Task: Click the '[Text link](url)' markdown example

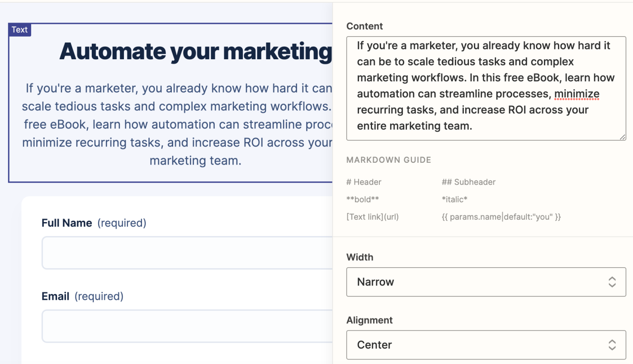Action: pos(373,217)
